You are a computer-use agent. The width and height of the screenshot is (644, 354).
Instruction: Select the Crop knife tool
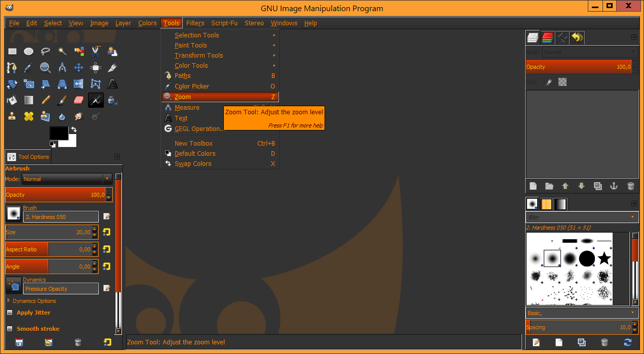click(x=112, y=68)
